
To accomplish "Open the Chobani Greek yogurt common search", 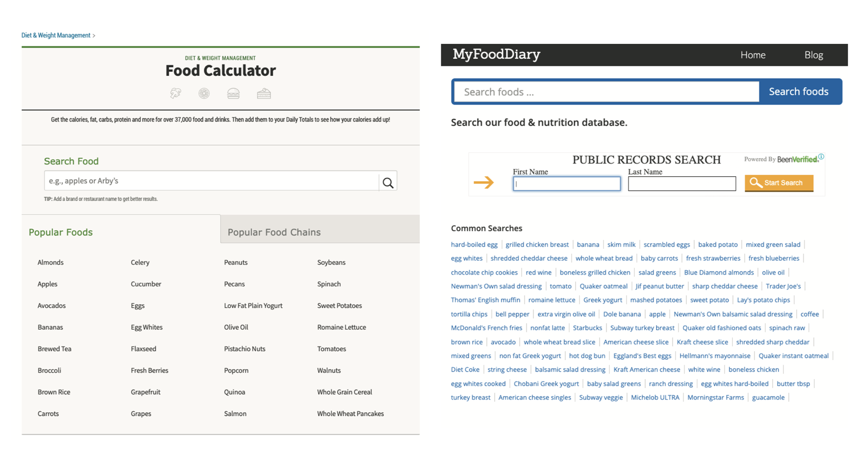I will [546, 384].
